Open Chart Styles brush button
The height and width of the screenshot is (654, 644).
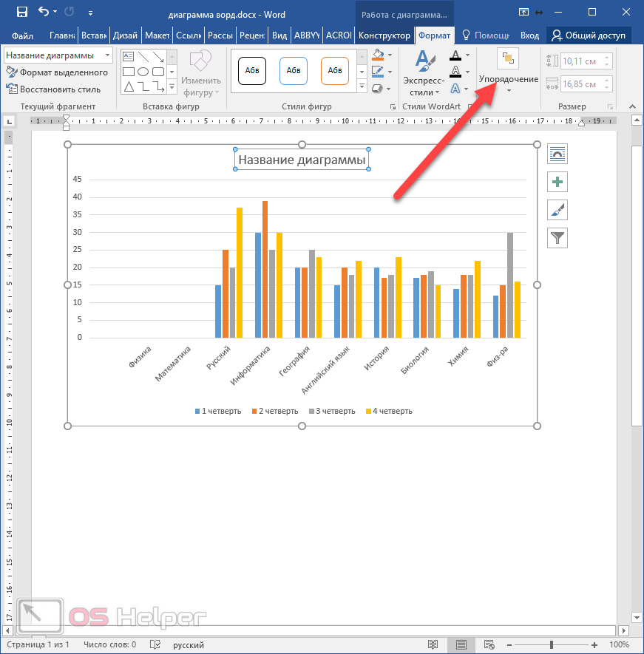557,210
